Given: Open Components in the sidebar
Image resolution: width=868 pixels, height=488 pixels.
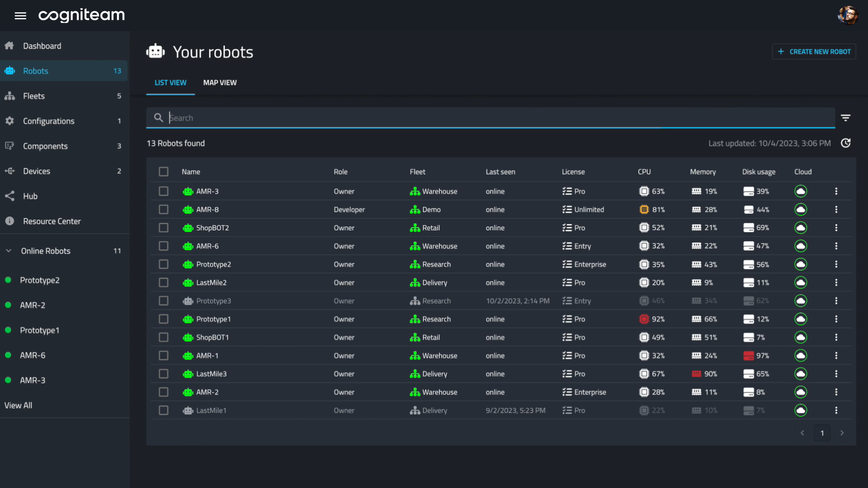Looking at the screenshot, I should pos(65,146).
